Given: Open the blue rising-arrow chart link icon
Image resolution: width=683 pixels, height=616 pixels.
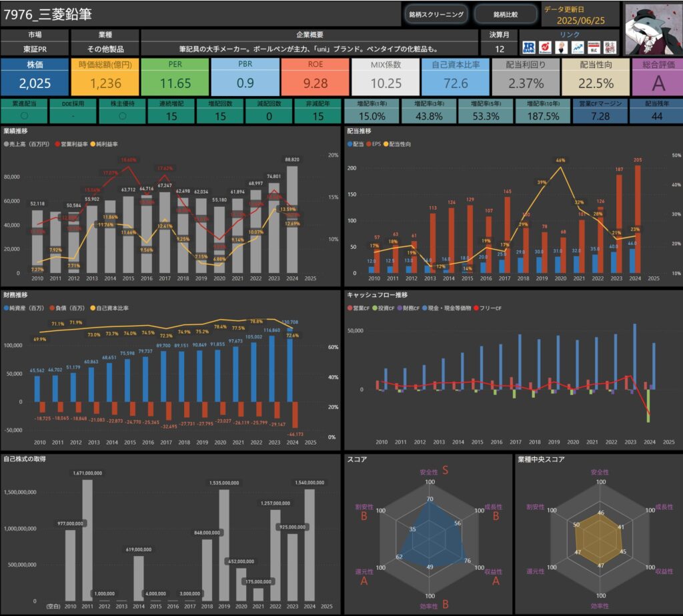Looking at the screenshot, I should [578, 47].
